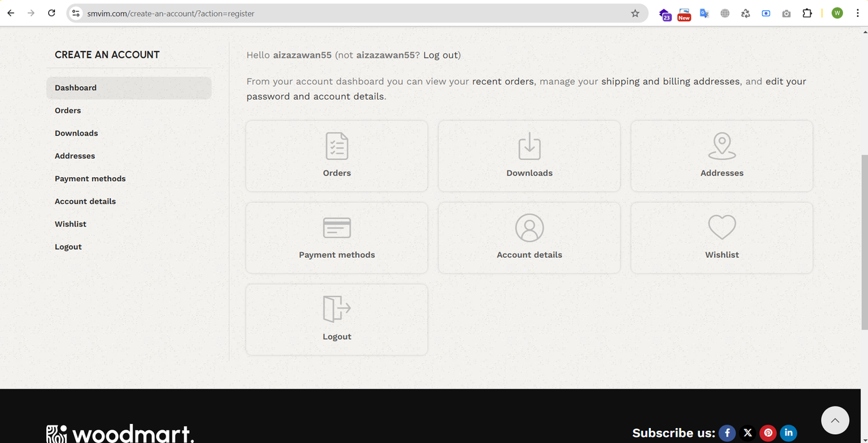Click the Wishlist card label text
The image size is (868, 443).
tap(722, 255)
